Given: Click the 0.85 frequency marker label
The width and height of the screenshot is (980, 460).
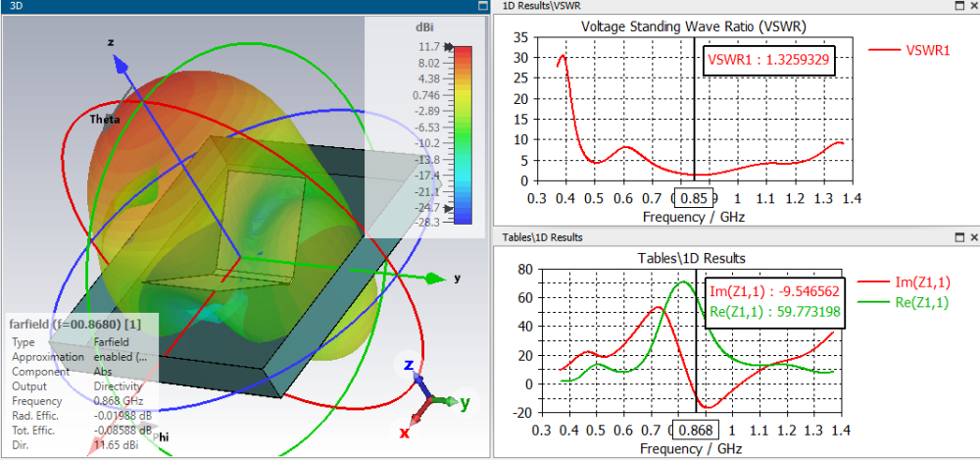Looking at the screenshot, I should pyautogui.click(x=693, y=200).
